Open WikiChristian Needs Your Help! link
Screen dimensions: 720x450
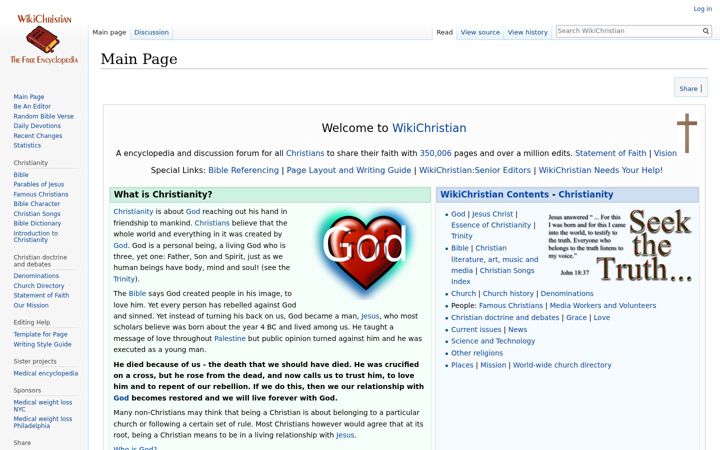tap(601, 170)
